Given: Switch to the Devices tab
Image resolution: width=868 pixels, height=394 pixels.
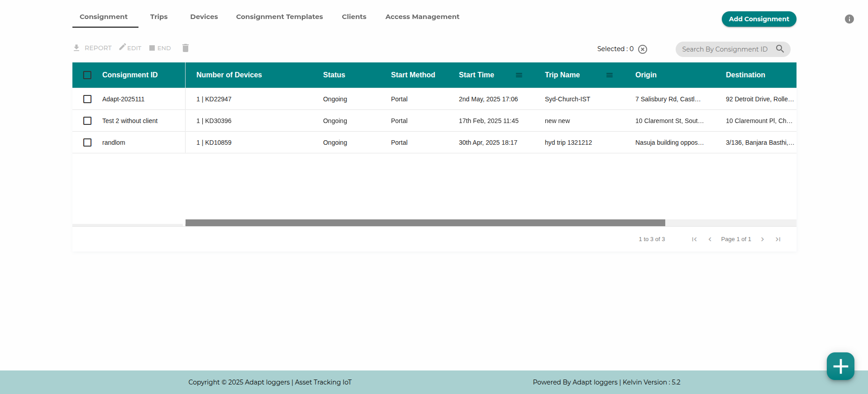Looking at the screenshot, I should pyautogui.click(x=204, y=17).
